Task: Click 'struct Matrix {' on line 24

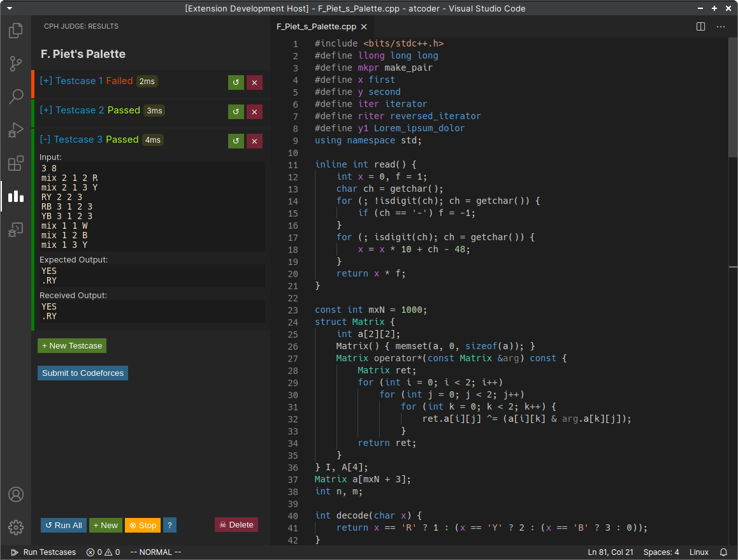Action: (x=355, y=322)
